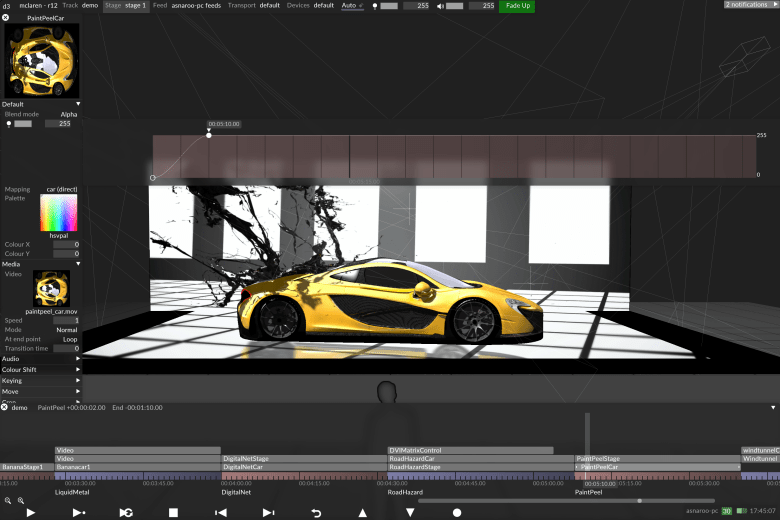Click the Stop transport button
This screenshot has height=520, width=780.
click(x=173, y=512)
